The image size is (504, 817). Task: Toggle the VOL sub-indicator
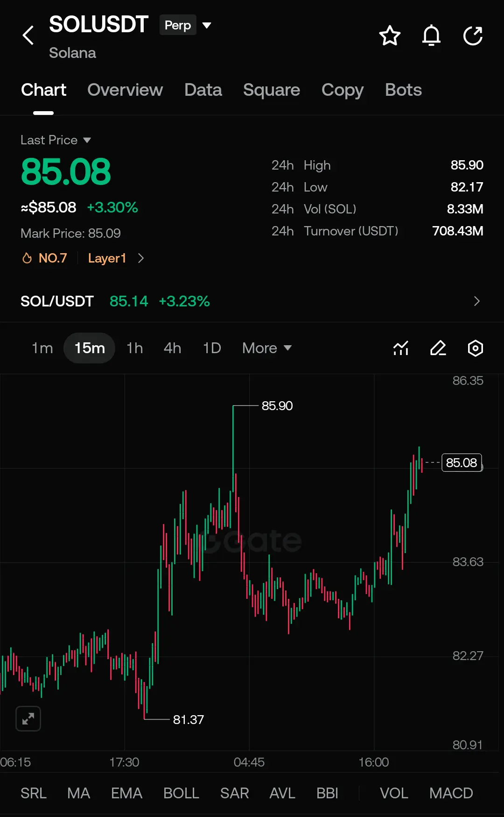pos(394,793)
